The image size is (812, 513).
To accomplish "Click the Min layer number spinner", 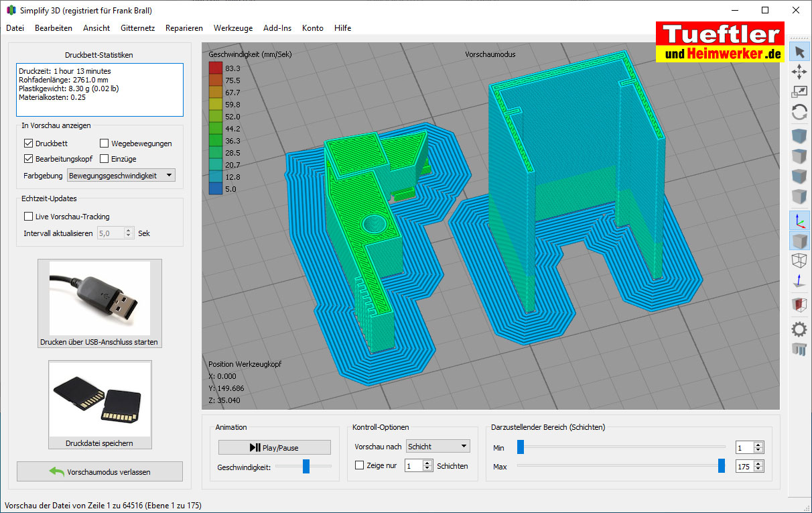I will (749, 448).
